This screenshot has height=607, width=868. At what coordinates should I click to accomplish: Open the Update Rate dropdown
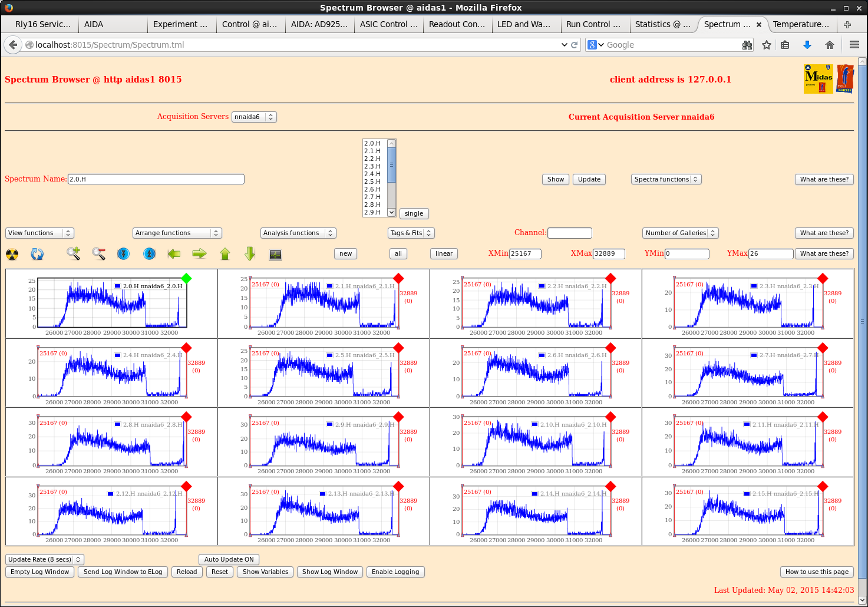tap(45, 559)
